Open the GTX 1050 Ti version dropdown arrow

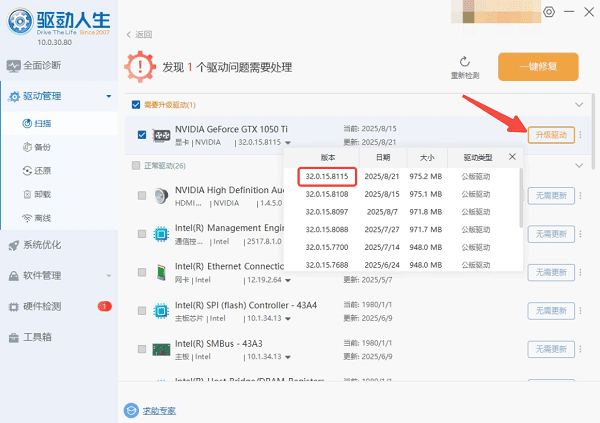286,143
